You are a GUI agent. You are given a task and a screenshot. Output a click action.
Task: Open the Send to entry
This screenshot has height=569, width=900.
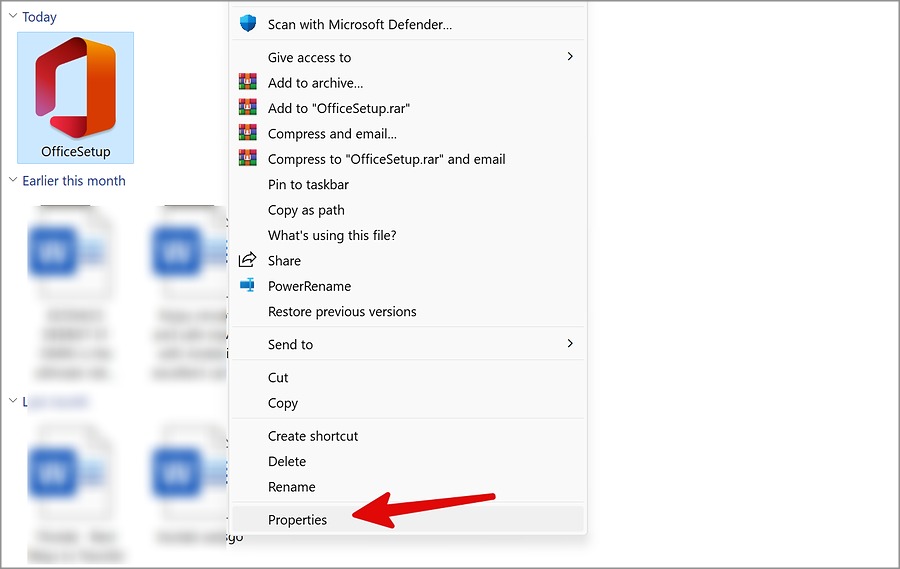click(x=408, y=344)
